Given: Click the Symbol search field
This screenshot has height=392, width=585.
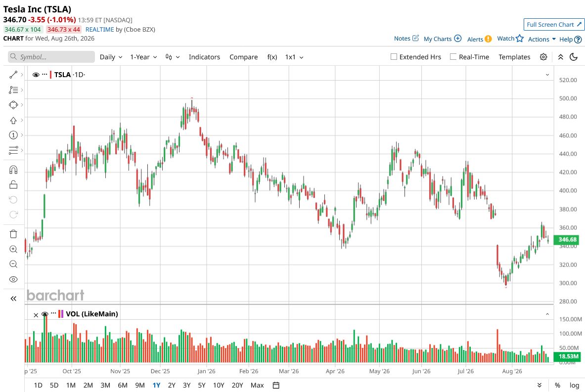Looking at the screenshot, I should [51, 57].
